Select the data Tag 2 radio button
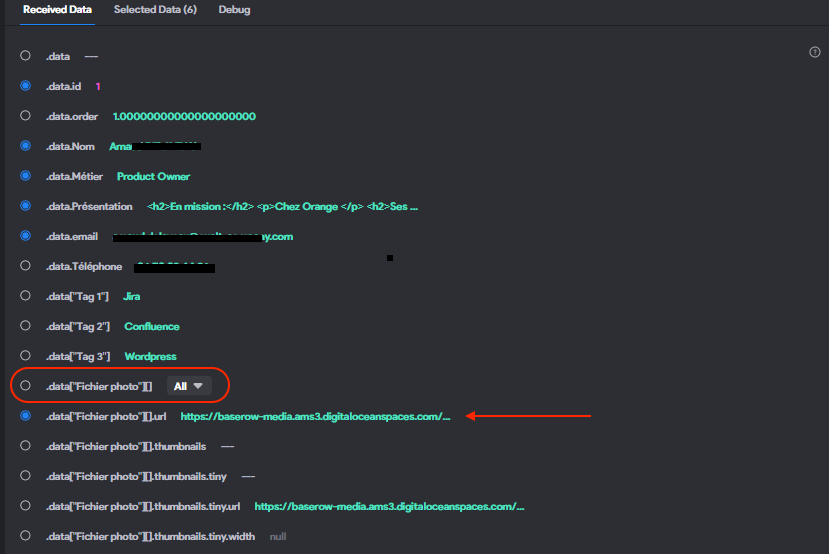829x554 pixels. point(25,326)
